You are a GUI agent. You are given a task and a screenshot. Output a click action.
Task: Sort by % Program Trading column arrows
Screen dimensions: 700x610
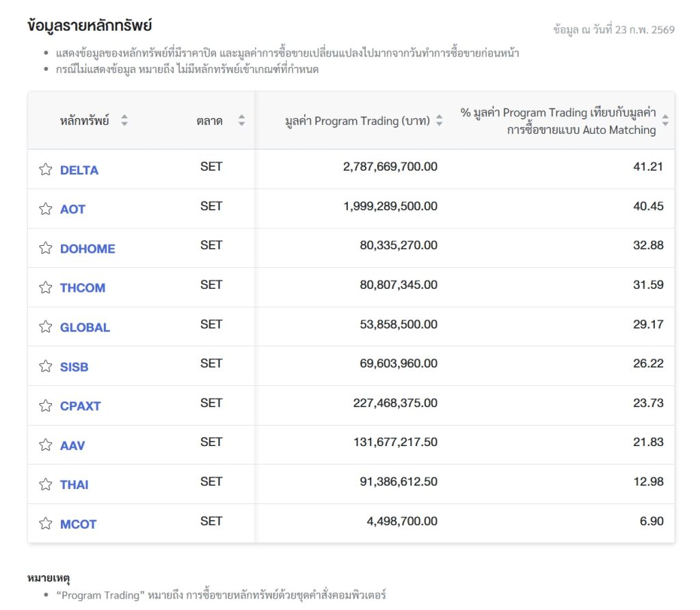(665, 121)
